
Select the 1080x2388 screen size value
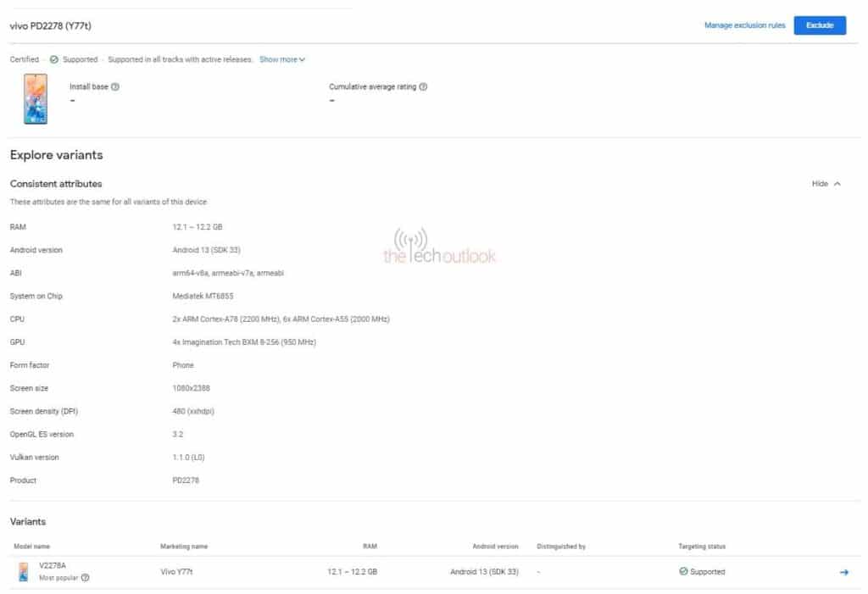191,389
